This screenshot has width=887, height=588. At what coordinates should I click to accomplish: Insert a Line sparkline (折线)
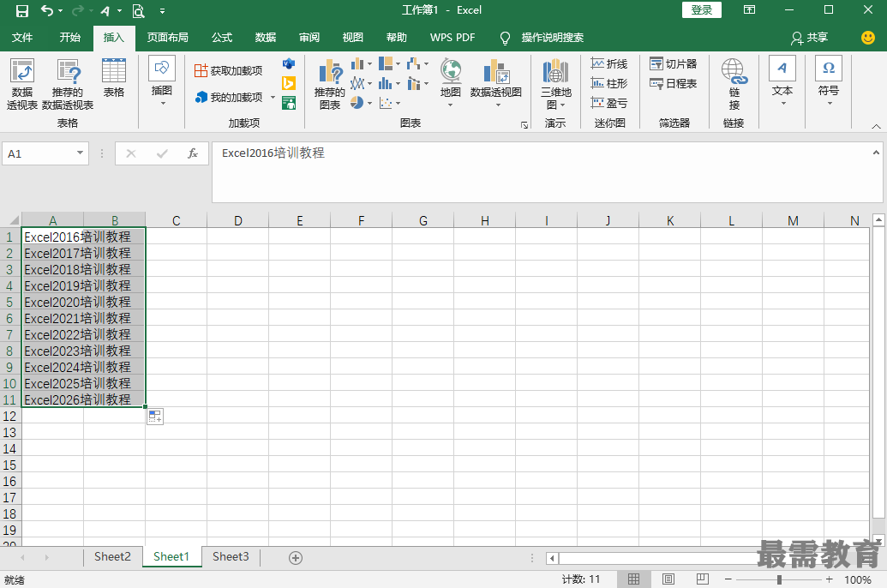[609, 64]
